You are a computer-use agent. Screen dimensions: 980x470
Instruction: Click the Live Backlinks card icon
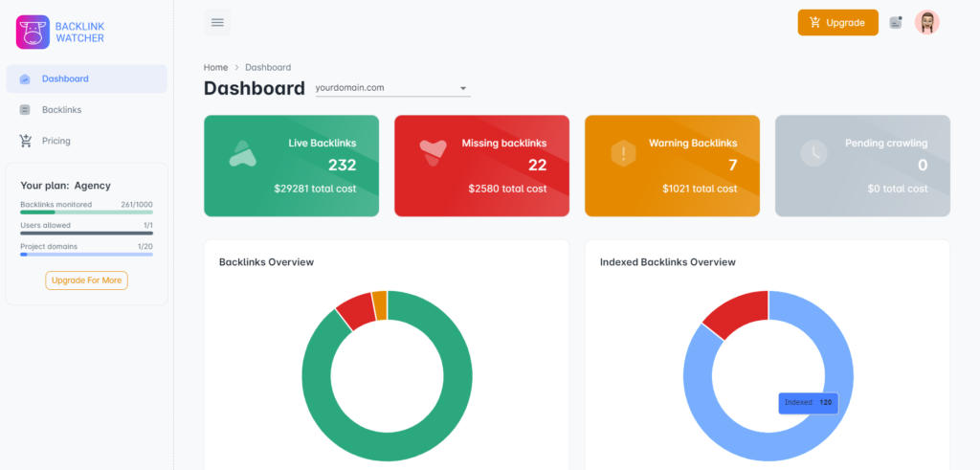coord(242,153)
